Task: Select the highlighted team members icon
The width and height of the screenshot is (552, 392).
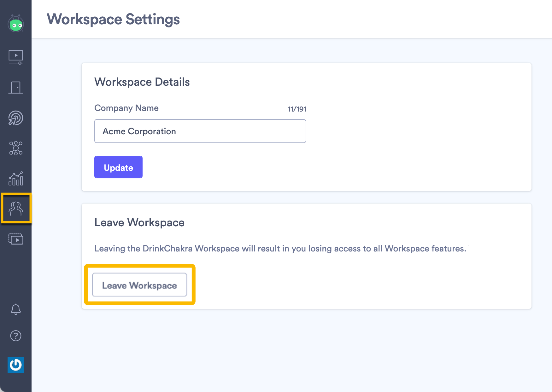Action: (16, 208)
